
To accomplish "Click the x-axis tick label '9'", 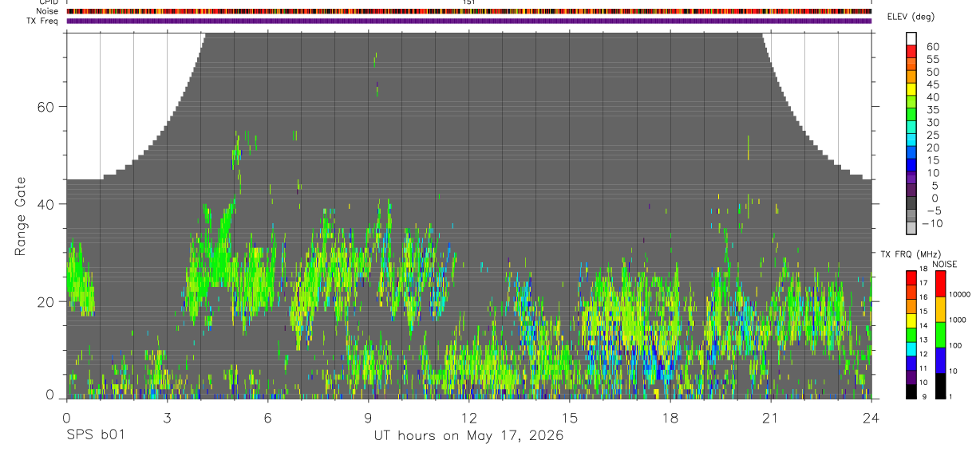I will [x=368, y=417].
